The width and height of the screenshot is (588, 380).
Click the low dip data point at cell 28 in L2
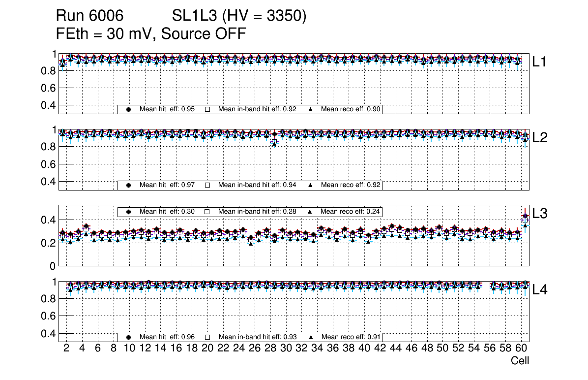click(x=274, y=142)
